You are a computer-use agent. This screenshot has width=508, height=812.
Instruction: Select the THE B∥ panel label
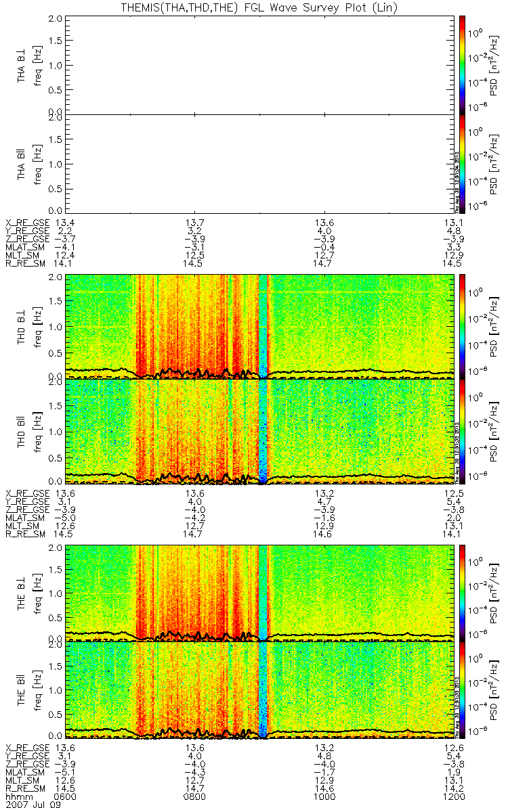(22, 690)
